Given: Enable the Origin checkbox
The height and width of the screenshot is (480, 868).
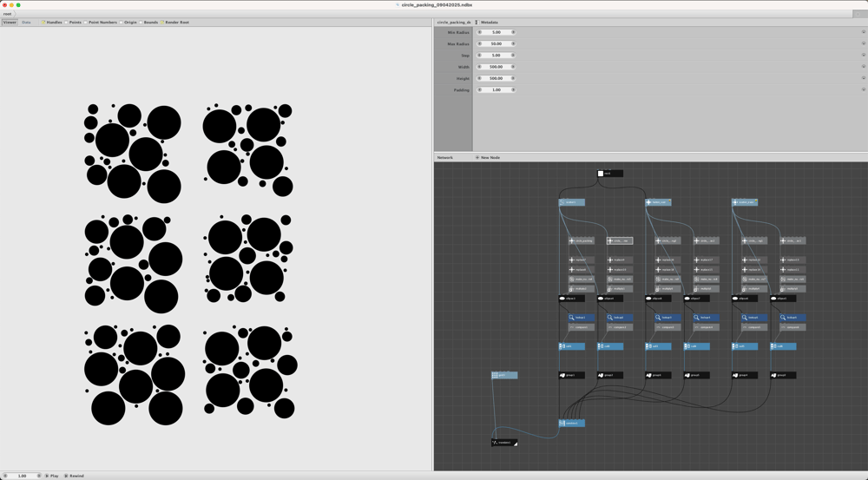Looking at the screenshot, I should point(122,23).
